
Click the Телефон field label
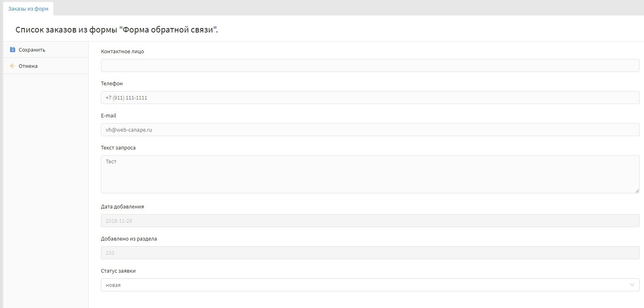112,84
